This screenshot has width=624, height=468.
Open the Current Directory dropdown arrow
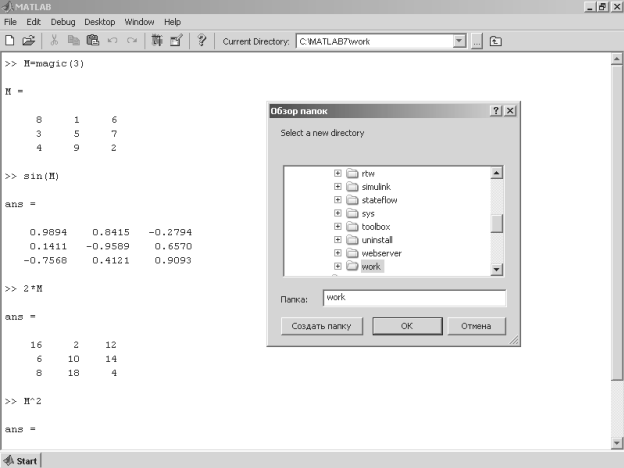coord(459,41)
